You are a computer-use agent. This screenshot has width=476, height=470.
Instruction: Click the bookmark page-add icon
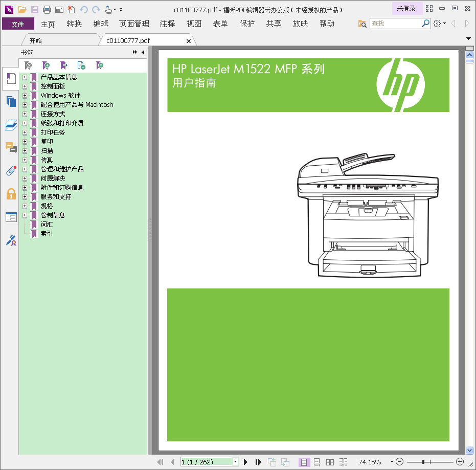tap(81, 65)
